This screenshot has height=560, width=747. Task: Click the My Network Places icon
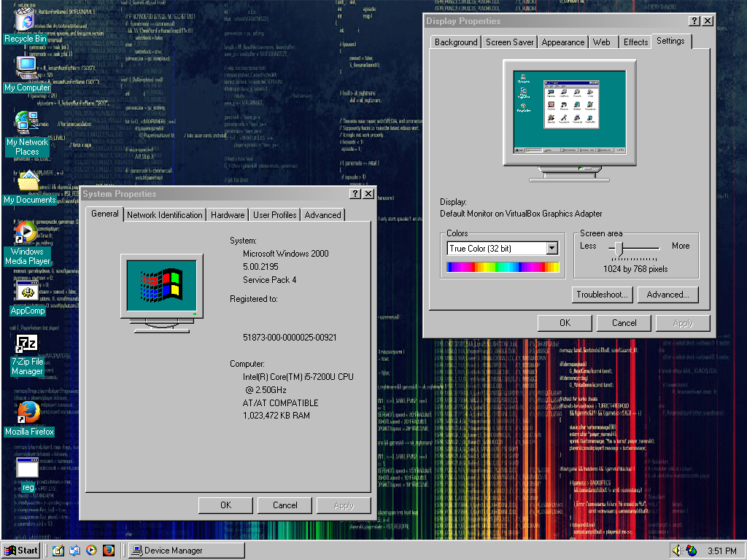tap(27, 122)
